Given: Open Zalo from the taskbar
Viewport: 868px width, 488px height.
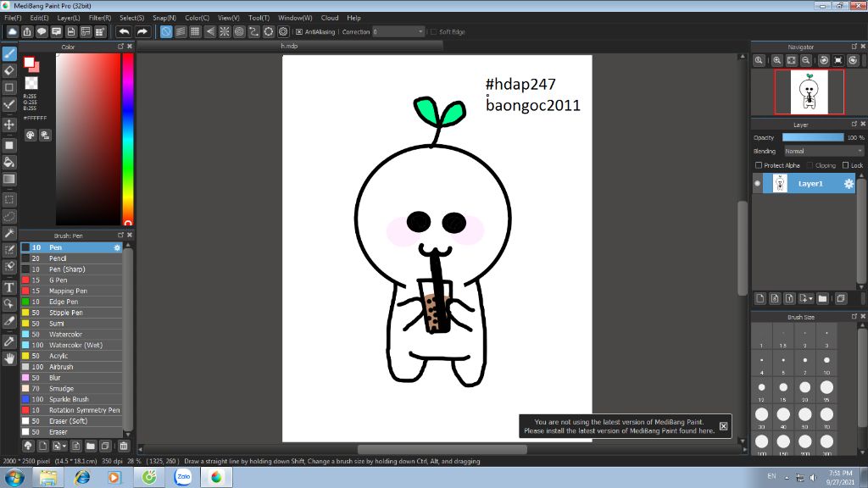Looking at the screenshot, I should 183,477.
